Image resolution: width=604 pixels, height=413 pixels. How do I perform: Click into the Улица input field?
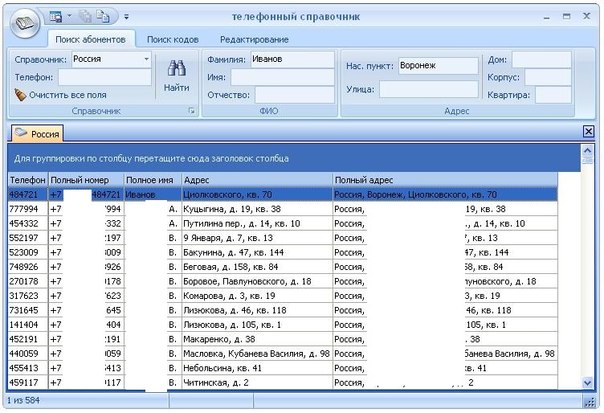(429, 89)
